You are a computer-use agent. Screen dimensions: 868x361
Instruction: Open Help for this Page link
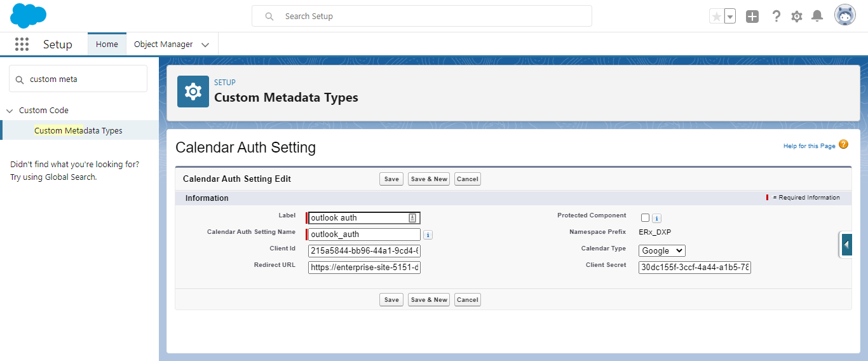coord(809,146)
